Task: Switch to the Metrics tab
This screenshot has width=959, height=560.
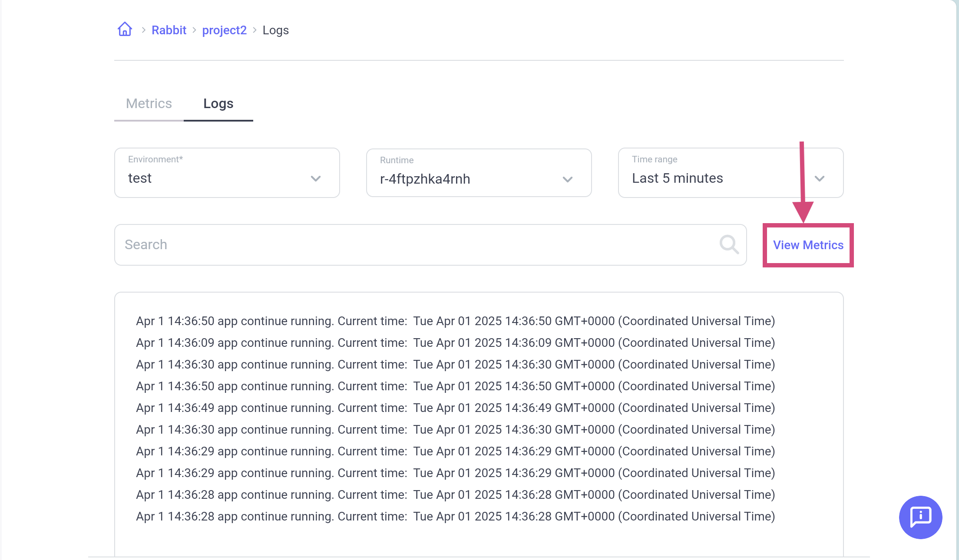Action: (x=149, y=103)
